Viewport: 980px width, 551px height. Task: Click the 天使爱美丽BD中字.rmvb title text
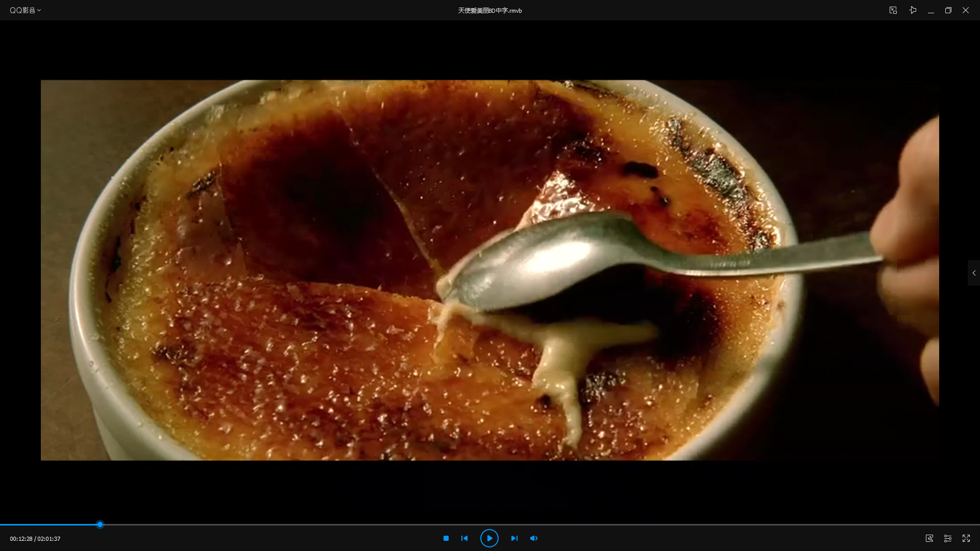(x=489, y=10)
